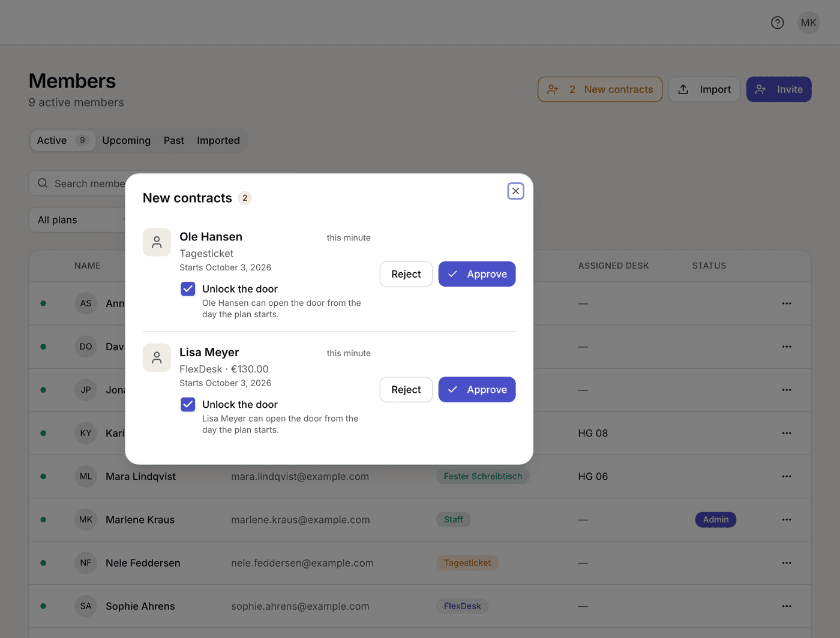840x638 pixels.
Task: Click the STATUS column header
Action: click(709, 266)
